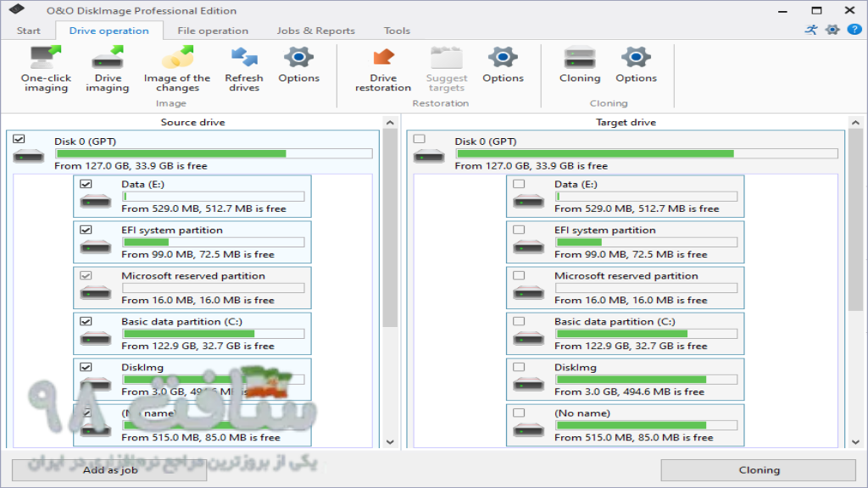868x488 pixels.
Task: Create Image of the changes
Action: [x=177, y=69]
